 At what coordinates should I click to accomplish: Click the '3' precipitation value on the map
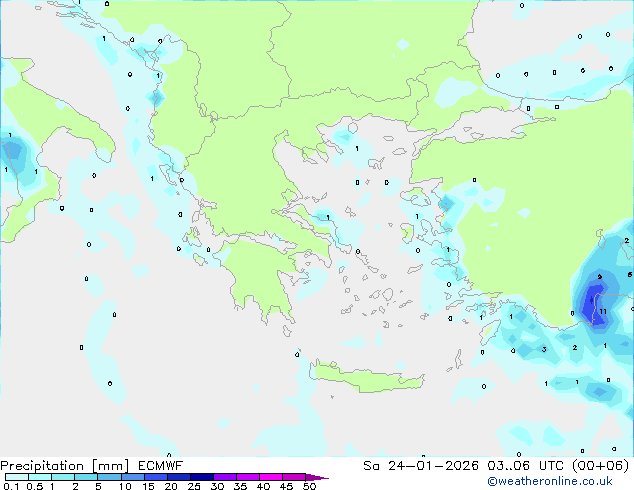pos(544,349)
